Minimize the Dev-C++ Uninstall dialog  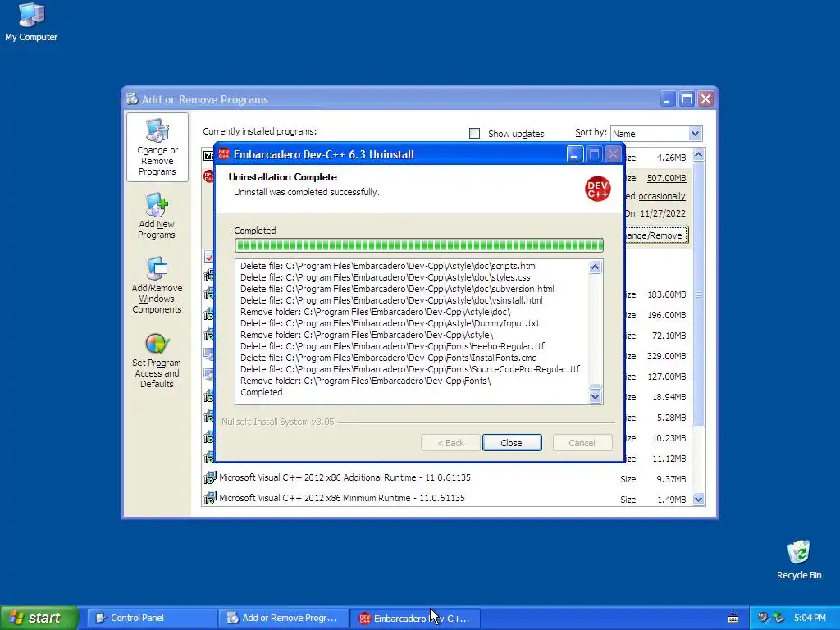(574, 154)
